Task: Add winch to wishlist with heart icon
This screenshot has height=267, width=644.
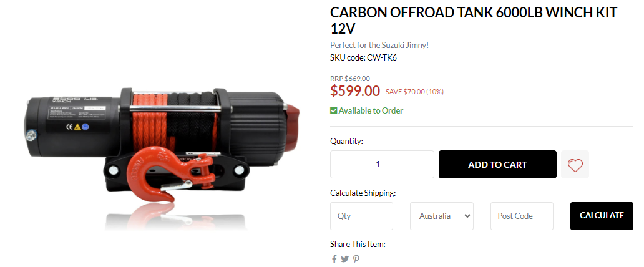Action: (575, 165)
